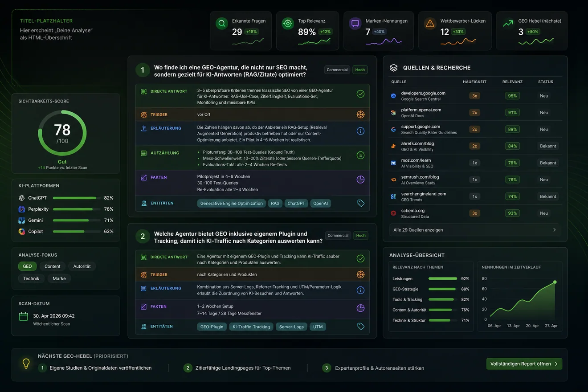The height and width of the screenshot is (392, 588).
Task: Click the warning triangle icon for Wettbewerber-Lücken
Action: [x=430, y=24]
